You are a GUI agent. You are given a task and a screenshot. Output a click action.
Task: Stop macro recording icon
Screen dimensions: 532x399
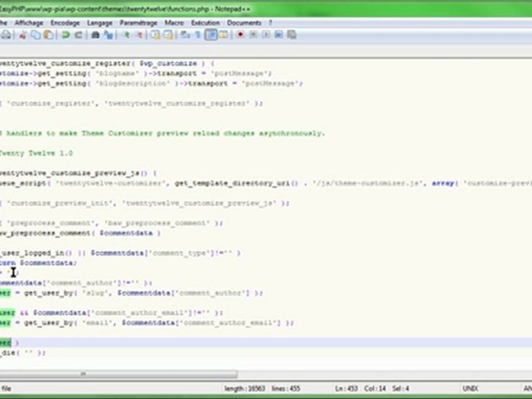pos(253,34)
